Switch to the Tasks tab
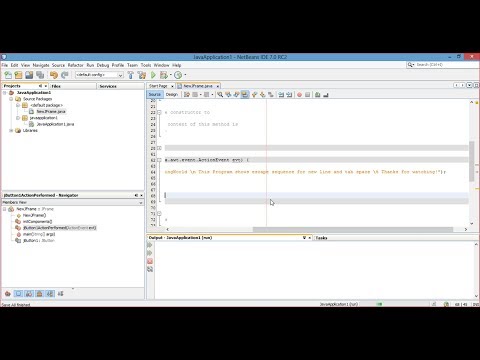This screenshot has width=480, height=360. (321, 238)
